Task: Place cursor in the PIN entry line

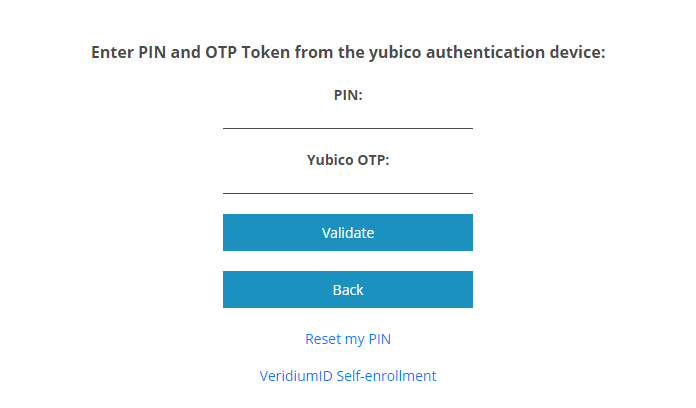Action: coord(347,118)
